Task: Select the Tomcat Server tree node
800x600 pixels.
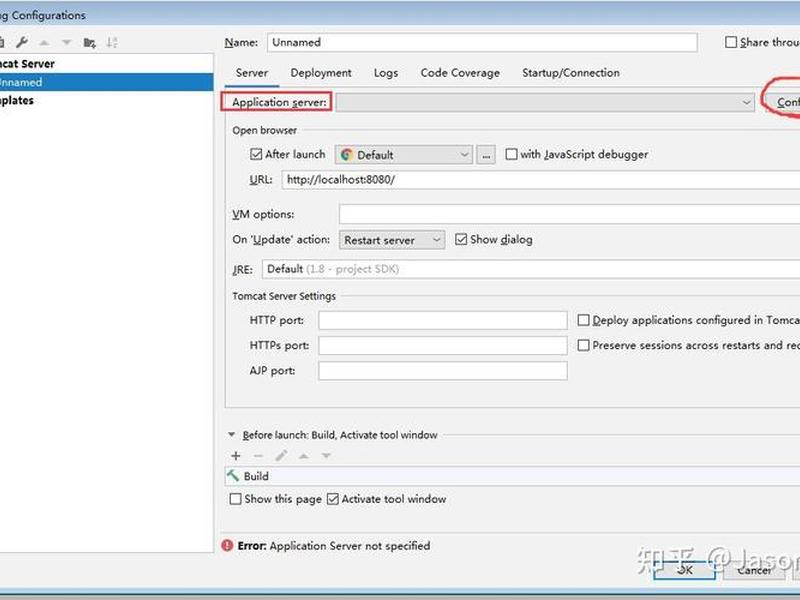Action: tap(107, 64)
